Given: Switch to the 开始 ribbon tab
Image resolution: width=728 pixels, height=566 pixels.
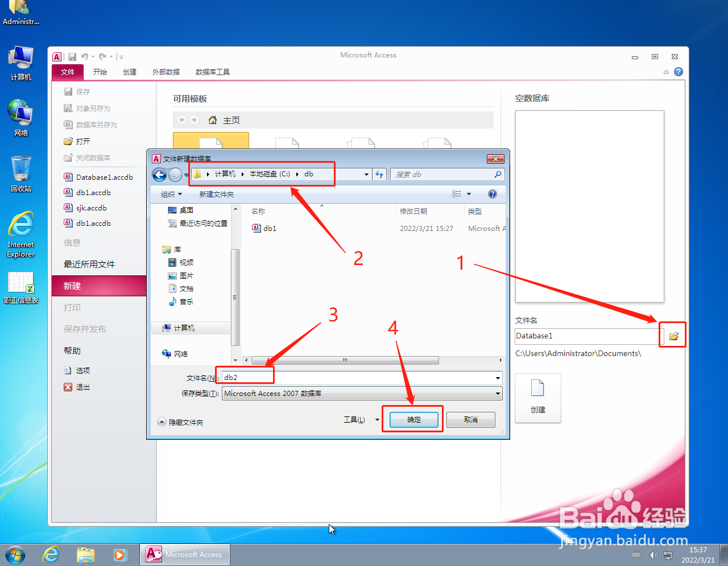Looking at the screenshot, I should [x=100, y=72].
